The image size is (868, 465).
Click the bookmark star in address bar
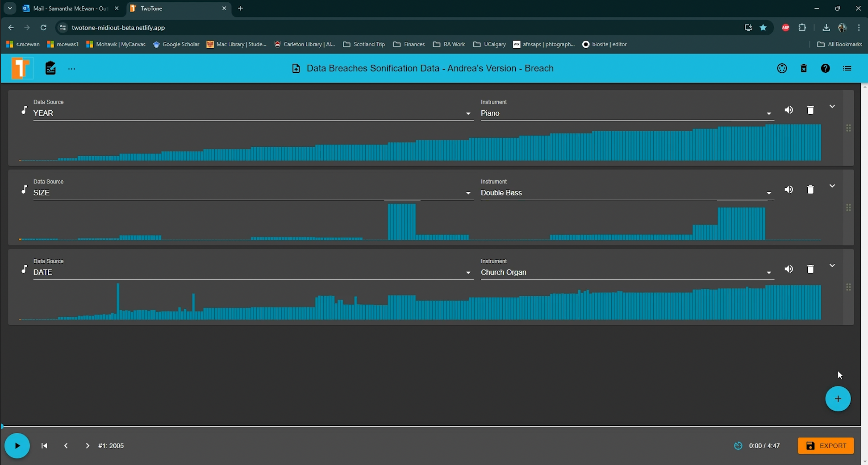click(x=763, y=28)
